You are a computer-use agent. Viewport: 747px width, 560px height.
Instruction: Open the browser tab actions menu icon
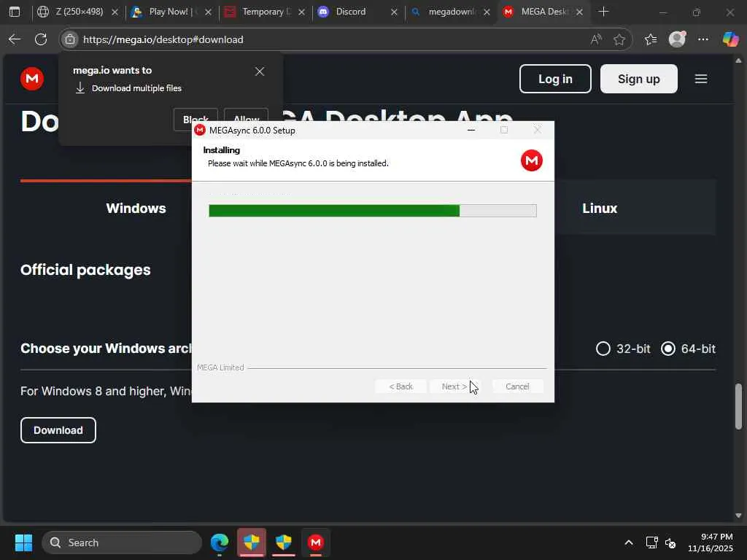point(15,12)
